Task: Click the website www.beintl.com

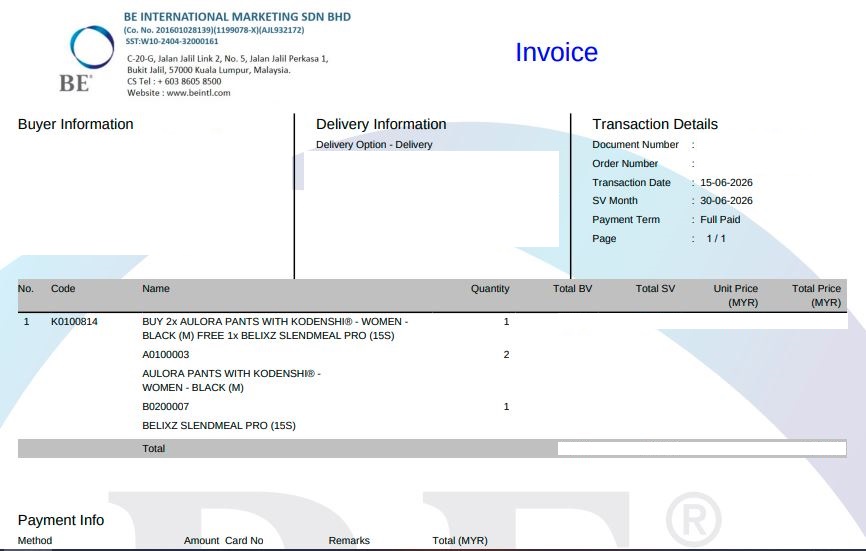Action: (198, 93)
